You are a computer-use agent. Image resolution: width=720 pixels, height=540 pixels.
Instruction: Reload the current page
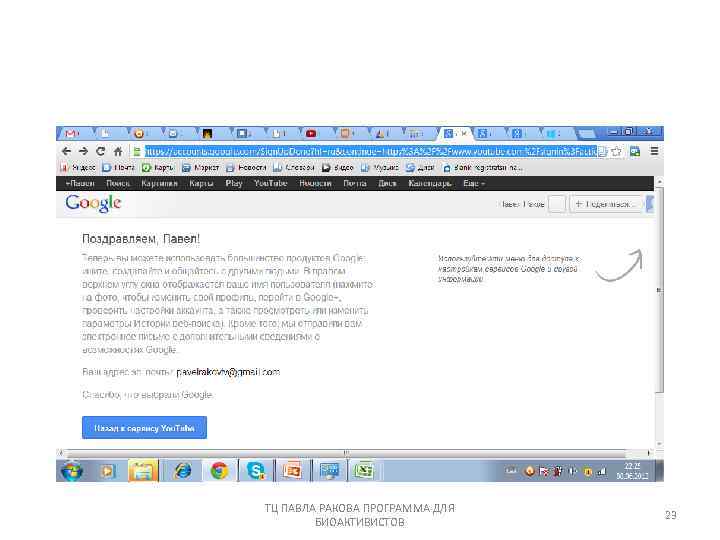coord(101,151)
